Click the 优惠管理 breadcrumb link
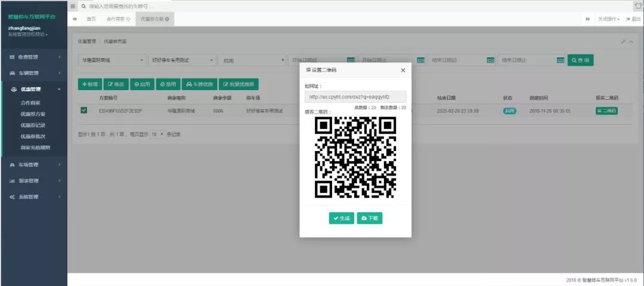The image size is (644, 286). (x=87, y=42)
